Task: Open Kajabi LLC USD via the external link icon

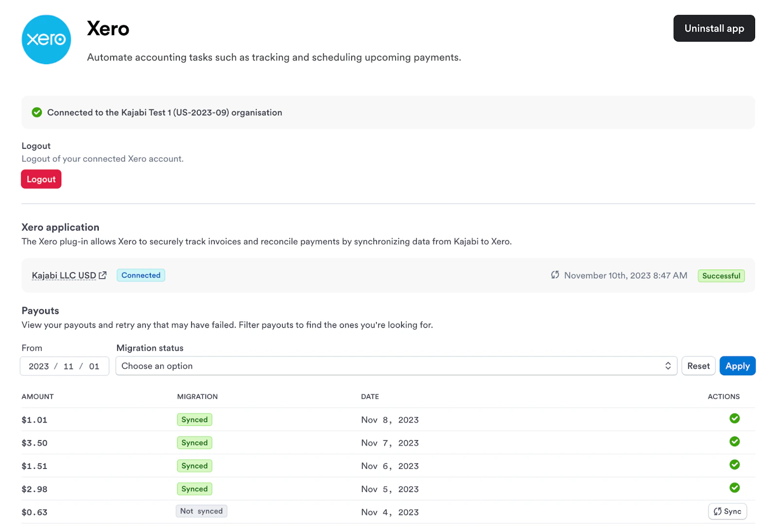Action: [103, 275]
